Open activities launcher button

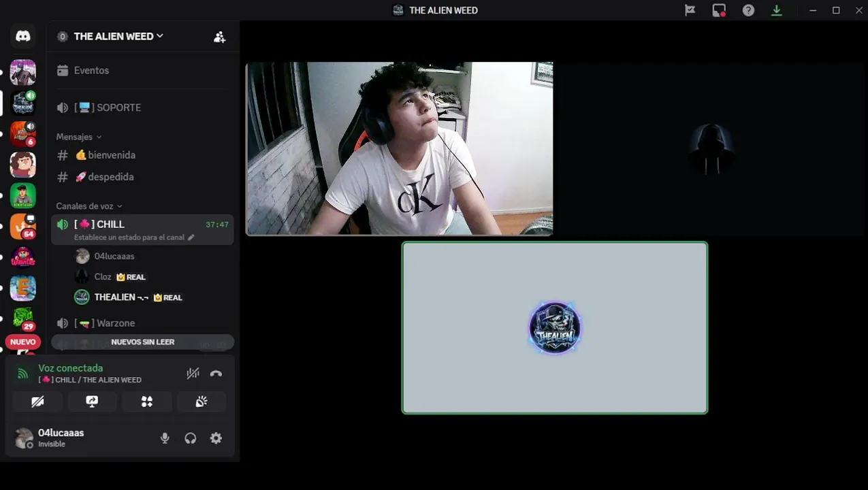[x=146, y=402]
